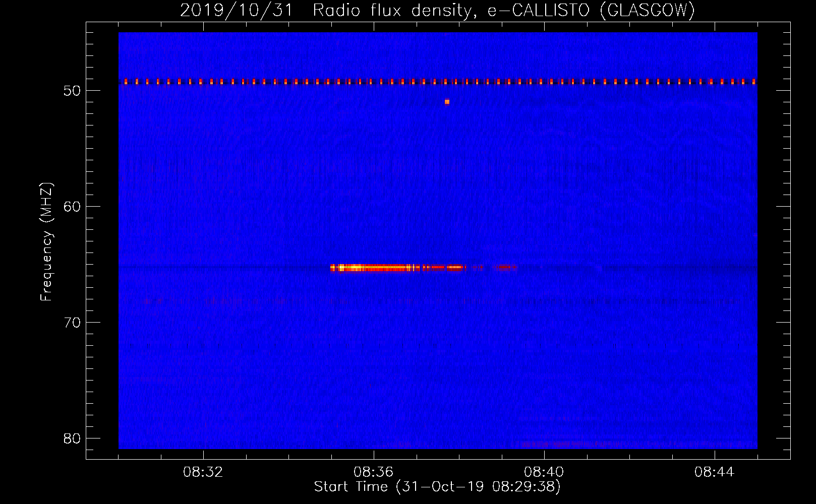Viewport: 816px width, 504px height.
Task: Click the 80 tick label on the frequency axis
Action: 73,439
